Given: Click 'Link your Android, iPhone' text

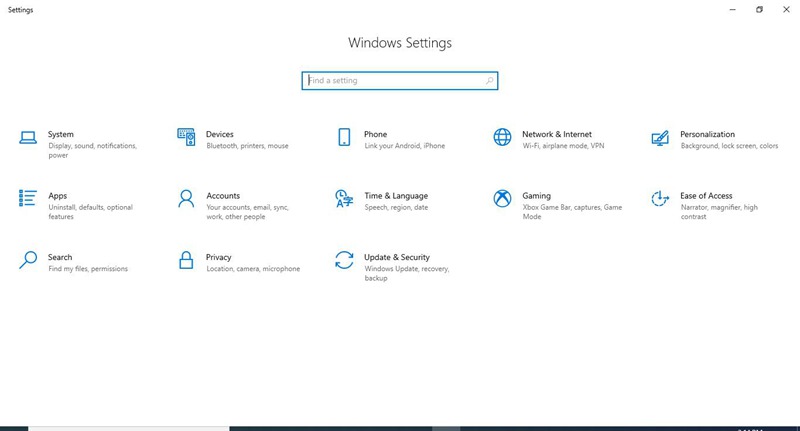Looking at the screenshot, I should [x=405, y=146].
